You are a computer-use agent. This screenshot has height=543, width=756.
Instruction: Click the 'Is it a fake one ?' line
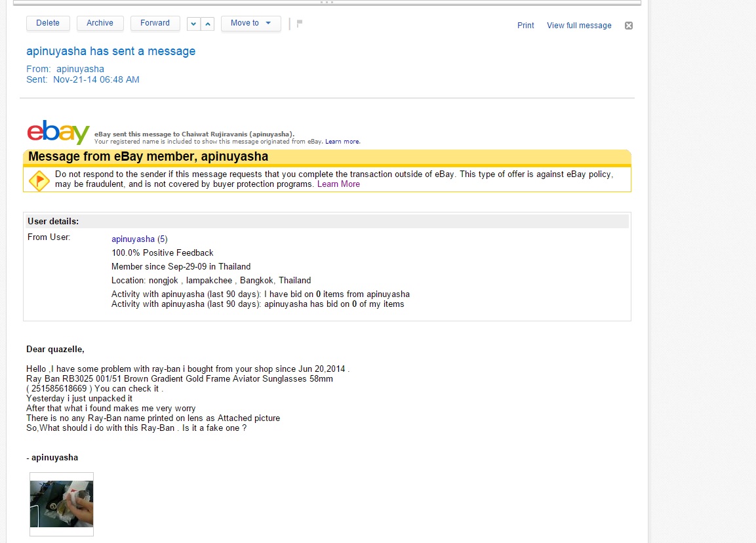click(214, 428)
